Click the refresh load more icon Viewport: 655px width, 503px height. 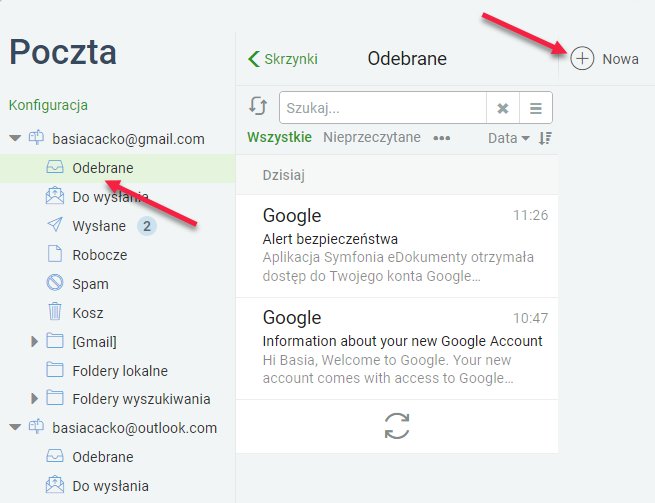coord(397,426)
